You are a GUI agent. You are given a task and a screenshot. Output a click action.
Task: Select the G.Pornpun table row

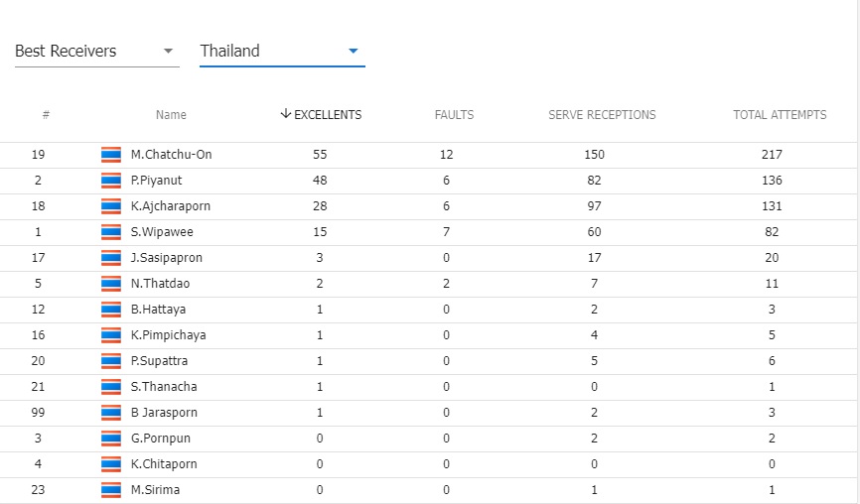[x=428, y=439]
